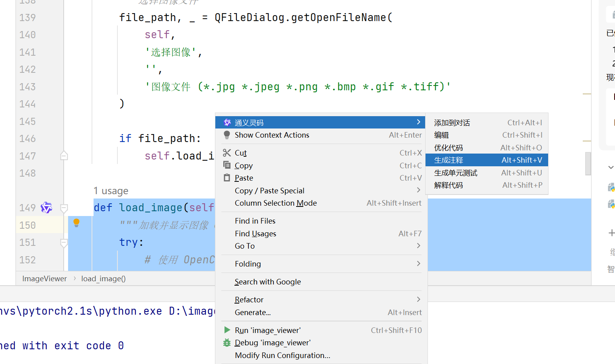This screenshot has width=615, height=364.
Task: Select Cut from the context menu
Action: pos(321,153)
